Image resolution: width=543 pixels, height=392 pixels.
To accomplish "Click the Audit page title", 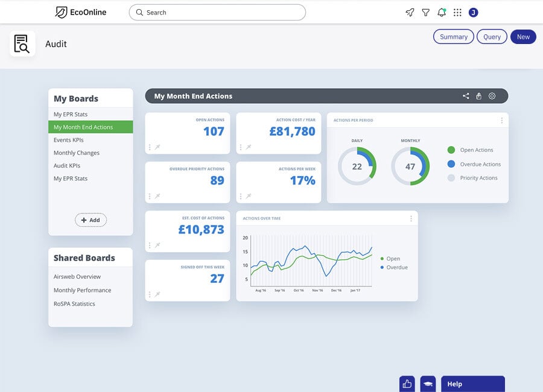I will point(56,44).
